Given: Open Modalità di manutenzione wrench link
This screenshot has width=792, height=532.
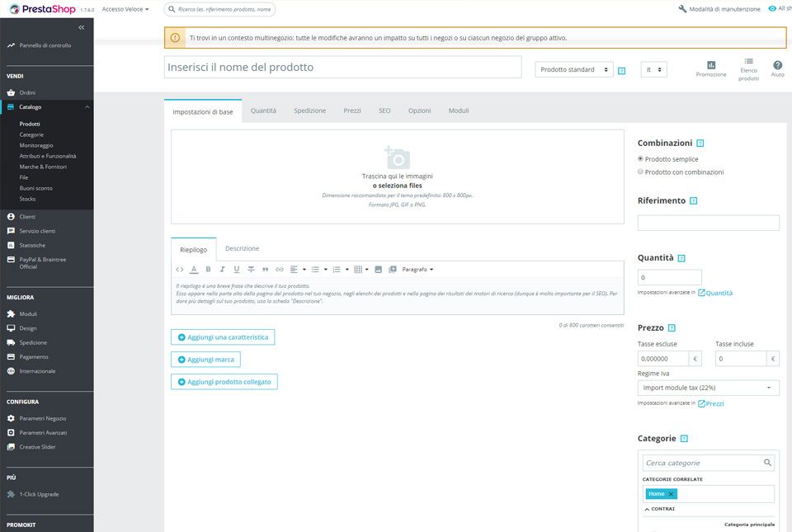Looking at the screenshot, I should pos(719,9).
